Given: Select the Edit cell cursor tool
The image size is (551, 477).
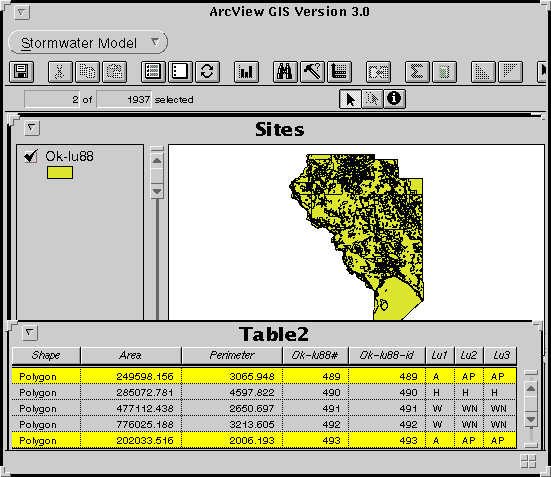Looking at the screenshot, I should tap(372, 99).
